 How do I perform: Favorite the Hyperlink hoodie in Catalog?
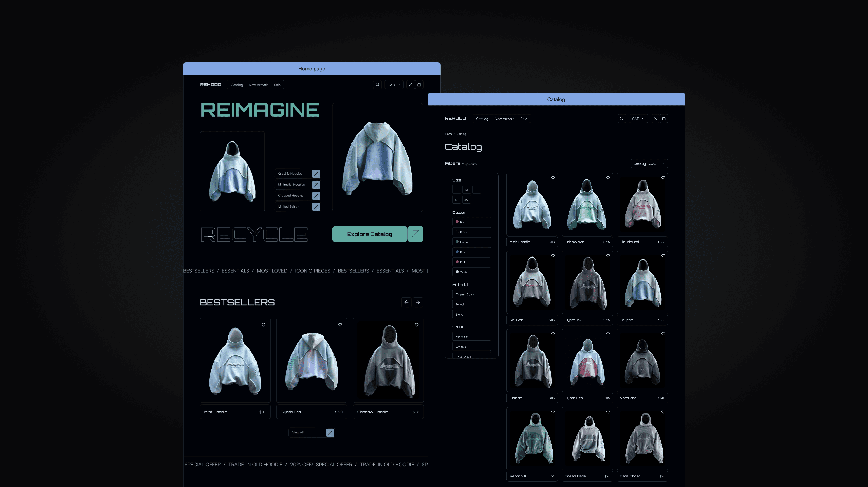pyautogui.click(x=608, y=256)
